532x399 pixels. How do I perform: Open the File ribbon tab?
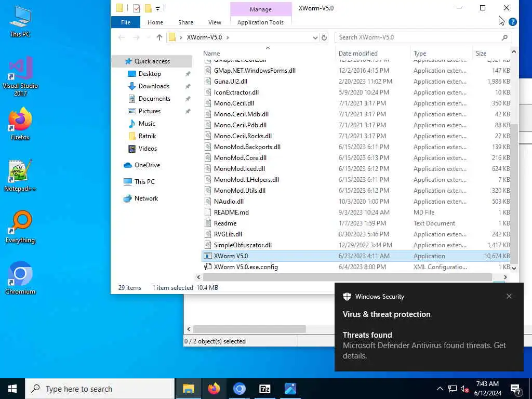click(126, 22)
